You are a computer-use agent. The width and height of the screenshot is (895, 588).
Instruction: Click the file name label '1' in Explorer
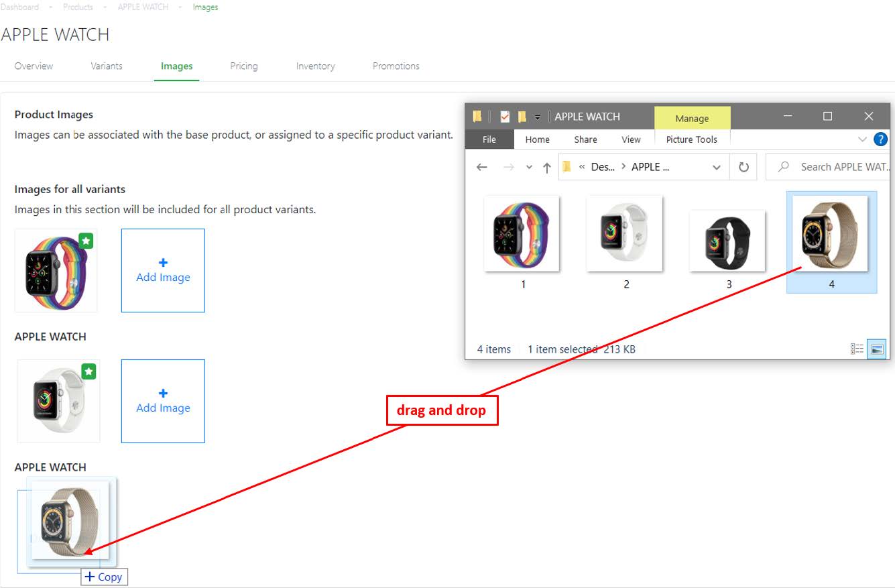[x=524, y=284]
